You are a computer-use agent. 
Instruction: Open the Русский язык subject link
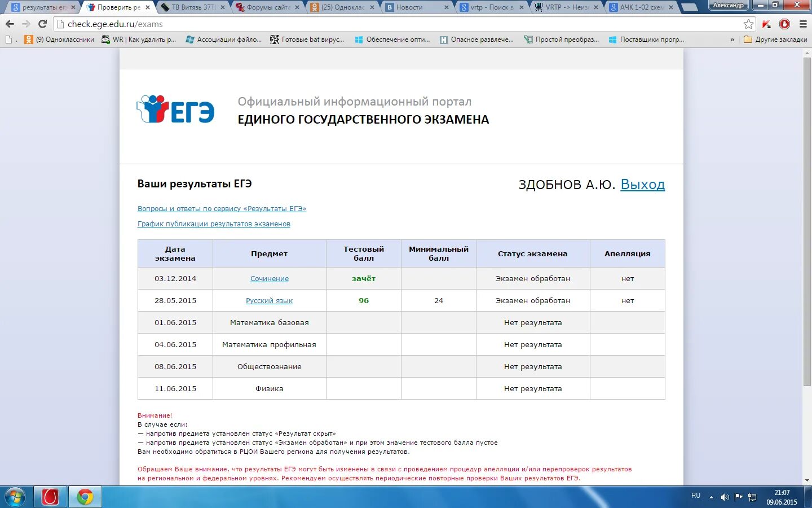coord(269,301)
